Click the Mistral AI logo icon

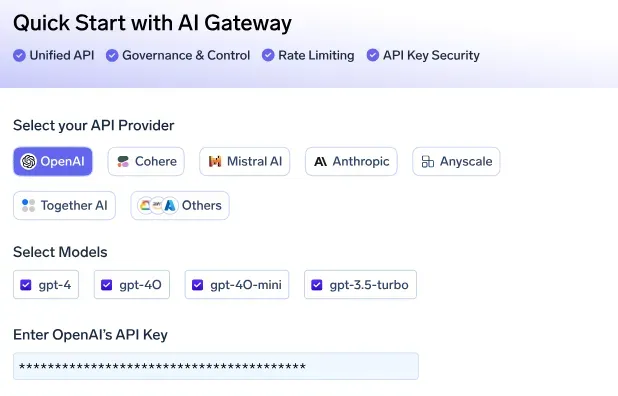click(215, 162)
